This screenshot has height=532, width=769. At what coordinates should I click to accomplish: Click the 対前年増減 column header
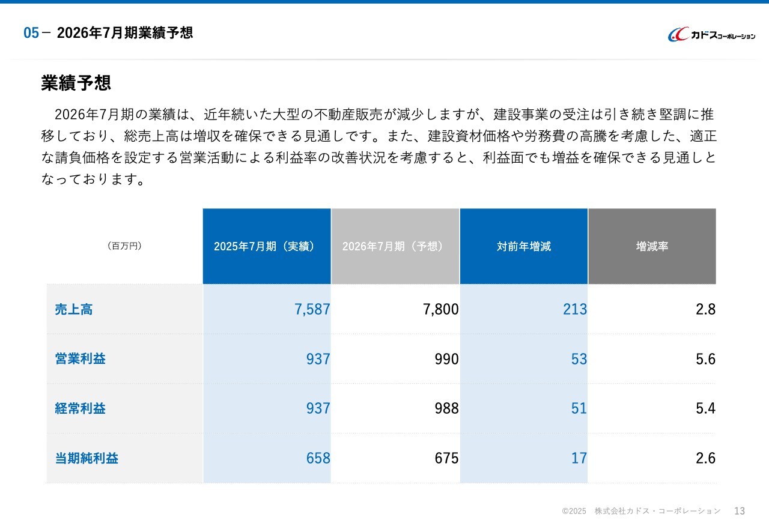(x=524, y=246)
